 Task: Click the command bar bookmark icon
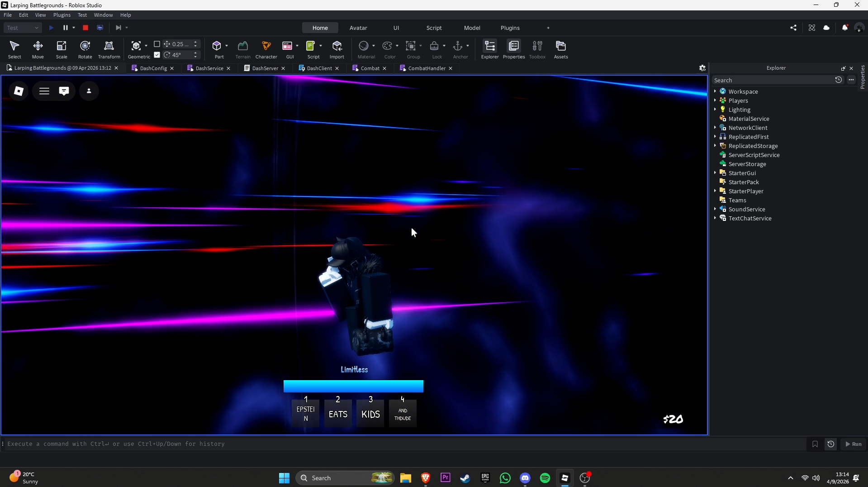(x=815, y=444)
